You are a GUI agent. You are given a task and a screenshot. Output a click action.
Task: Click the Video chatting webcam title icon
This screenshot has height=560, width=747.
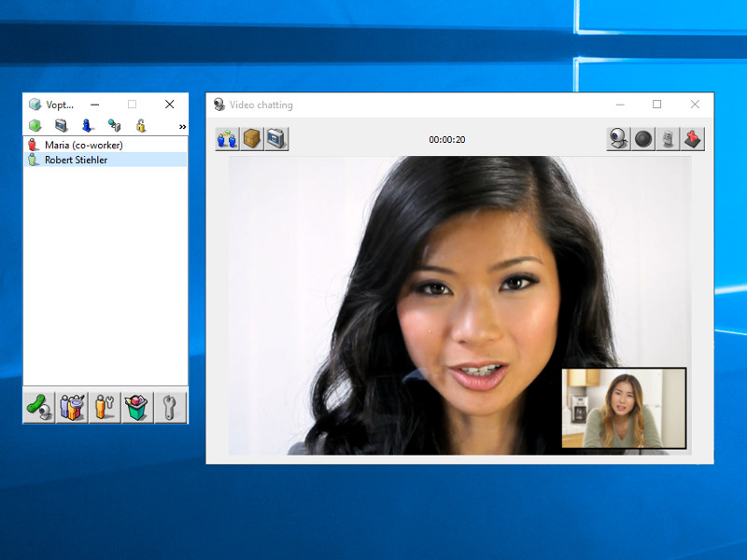pos(219,105)
